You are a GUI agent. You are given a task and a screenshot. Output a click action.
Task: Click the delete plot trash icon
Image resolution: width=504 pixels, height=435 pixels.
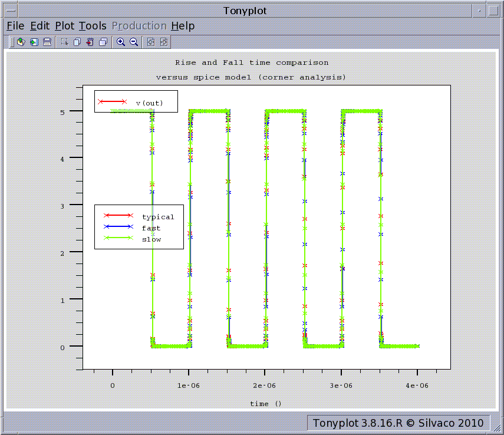[90, 42]
